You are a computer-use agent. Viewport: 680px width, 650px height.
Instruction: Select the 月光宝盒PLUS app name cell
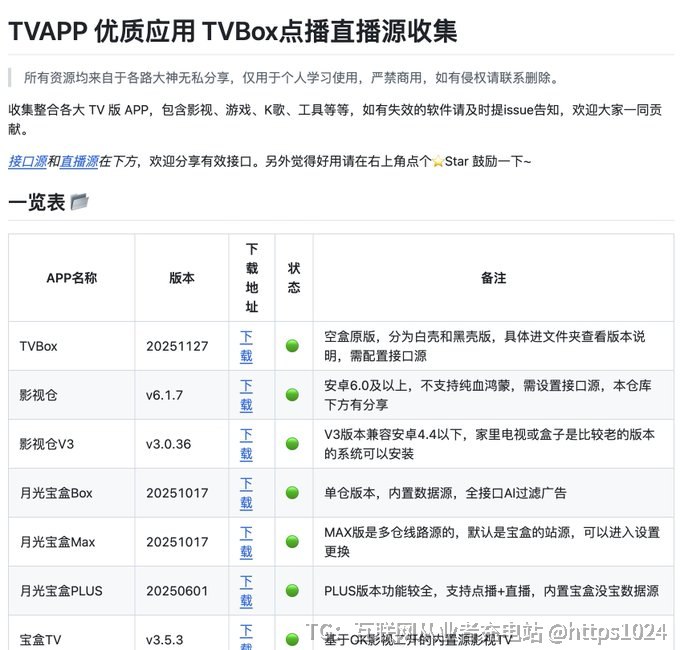click(x=72, y=591)
